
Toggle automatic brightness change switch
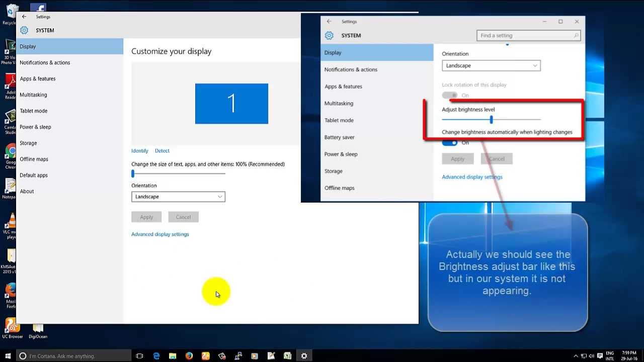[450, 143]
